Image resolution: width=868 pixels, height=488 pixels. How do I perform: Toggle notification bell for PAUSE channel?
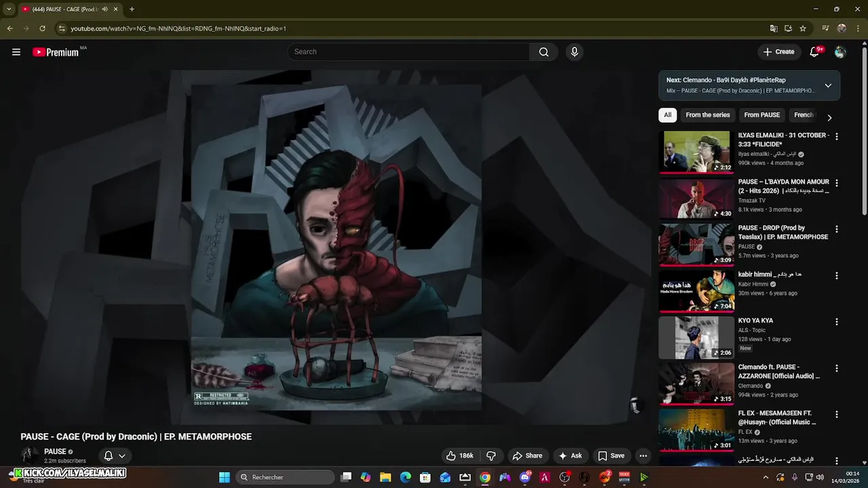[x=115, y=456]
